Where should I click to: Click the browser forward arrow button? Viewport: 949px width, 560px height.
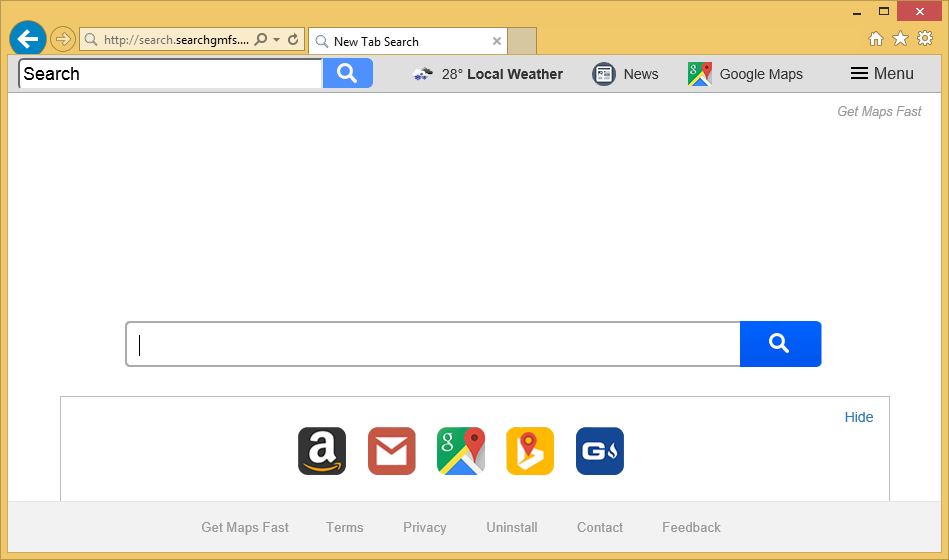pyautogui.click(x=62, y=40)
